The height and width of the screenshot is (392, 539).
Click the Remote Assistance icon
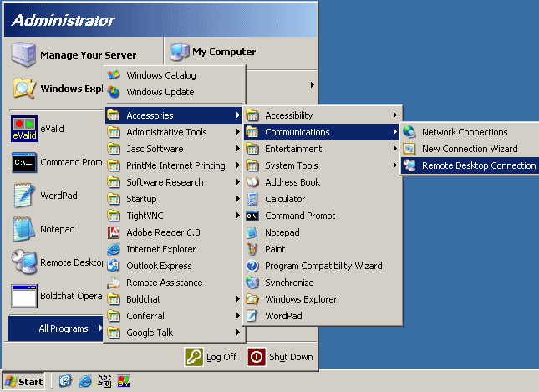click(x=114, y=283)
